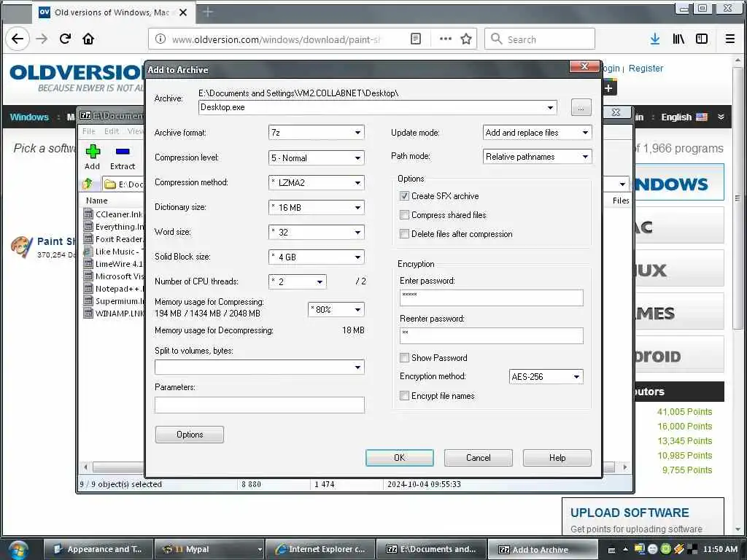Image resolution: width=747 pixels, height=560 pixels.
Task: Click the blue Extract icon in 7-Zip window
Action: (x=123, y=152)
